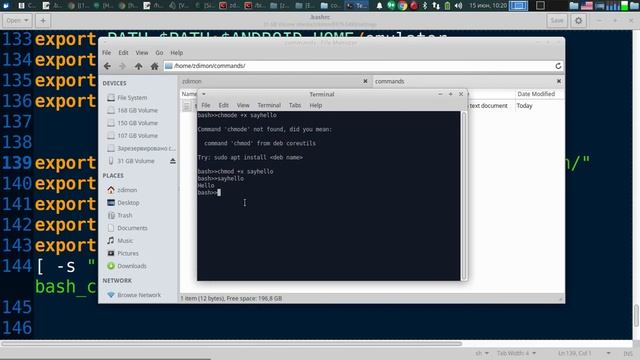Image resolution: width=640 pixels, height=360 pixels.
Task: Open Terminal's Tabs menu
Action: point(295,105)
